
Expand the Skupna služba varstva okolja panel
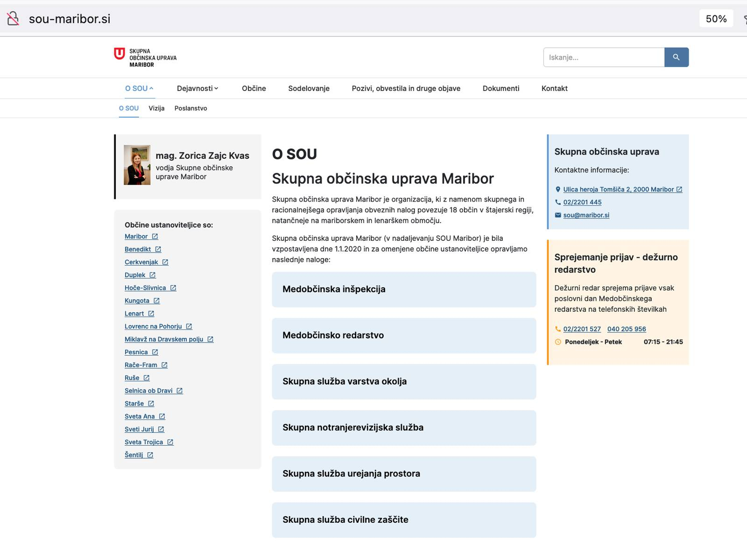coord(404,382)
